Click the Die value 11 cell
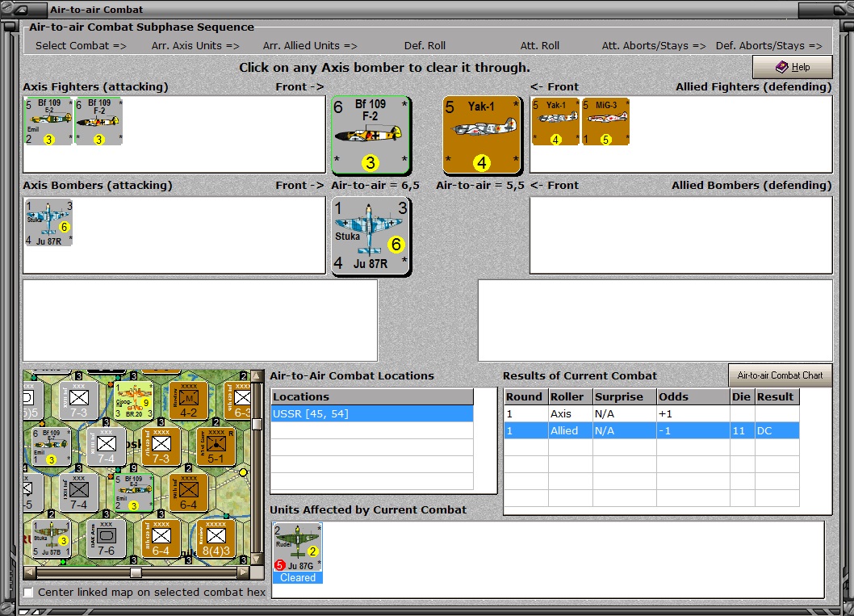Viewport: 854px width, 616px height. click(x=742, y=431)
